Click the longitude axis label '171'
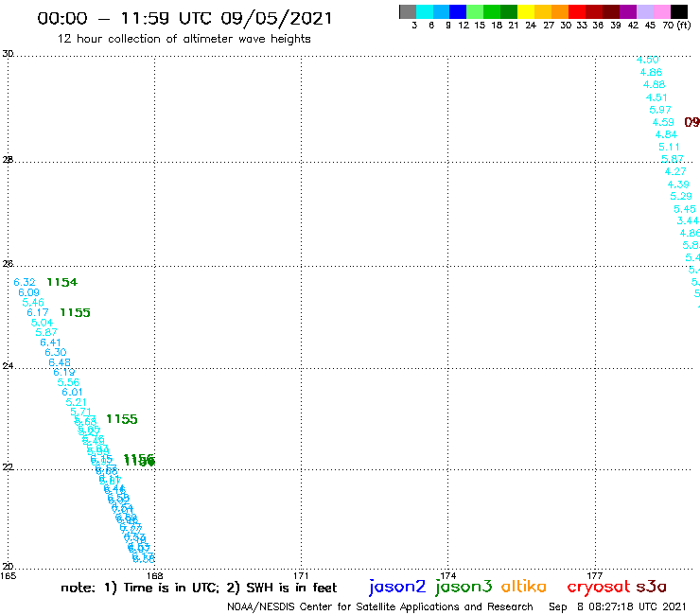Screen dimensions: 700x615 coord(301,575)
